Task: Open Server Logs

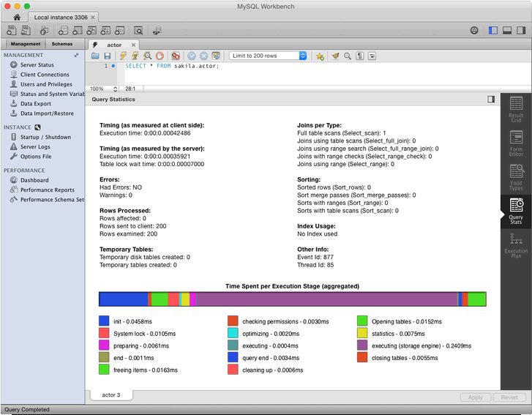Action: click(x=35, y=147)
